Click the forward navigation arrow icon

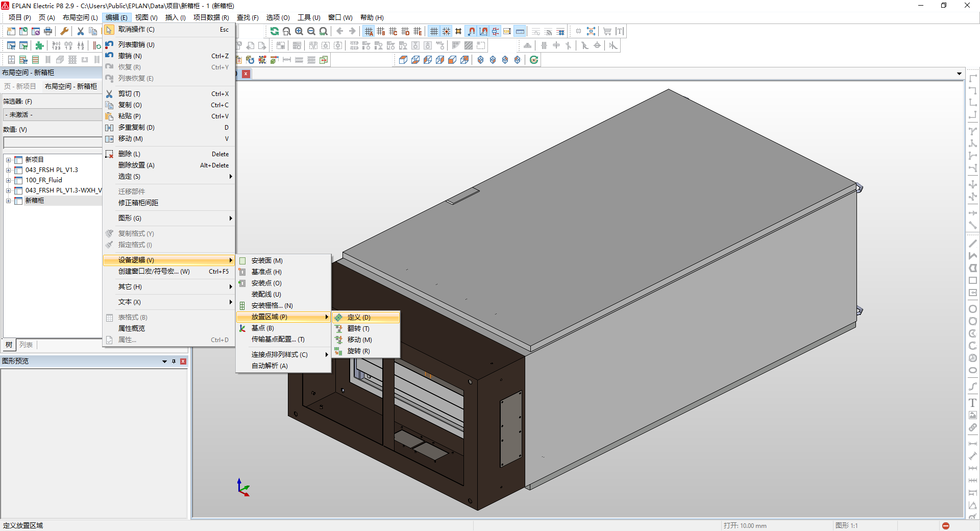click(353, 31)
